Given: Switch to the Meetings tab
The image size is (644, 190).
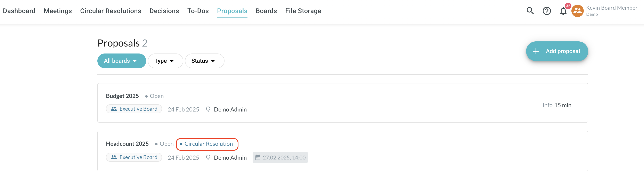Looking at the screenshot, I should (x=58, y=11).
